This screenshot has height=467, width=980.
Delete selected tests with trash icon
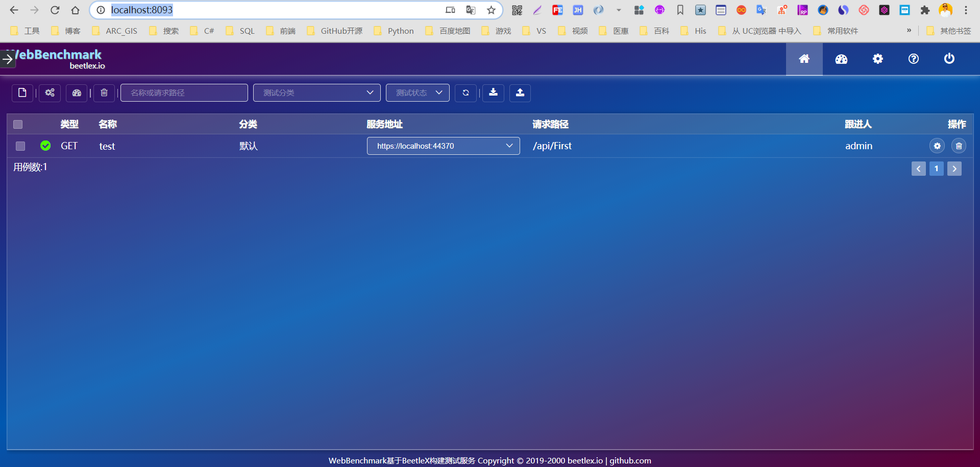click(104, 93)
